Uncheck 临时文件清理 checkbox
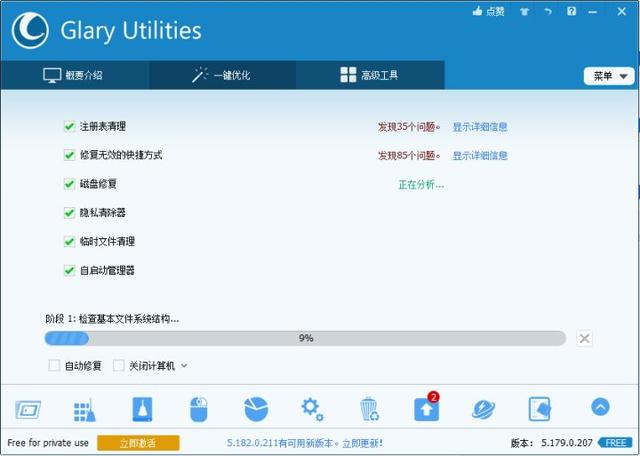This screenshot has width=640, height=456. point(69,242)
